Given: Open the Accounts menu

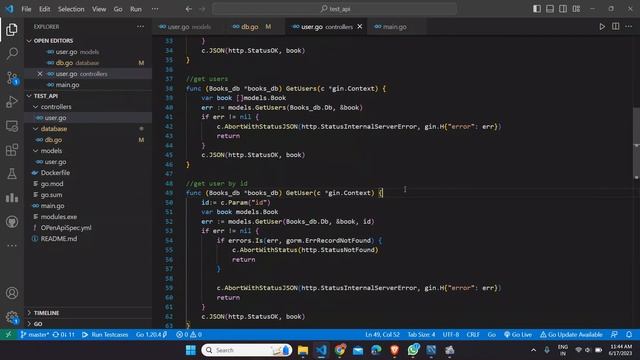Looking at the screenshot, I should 12,293.
